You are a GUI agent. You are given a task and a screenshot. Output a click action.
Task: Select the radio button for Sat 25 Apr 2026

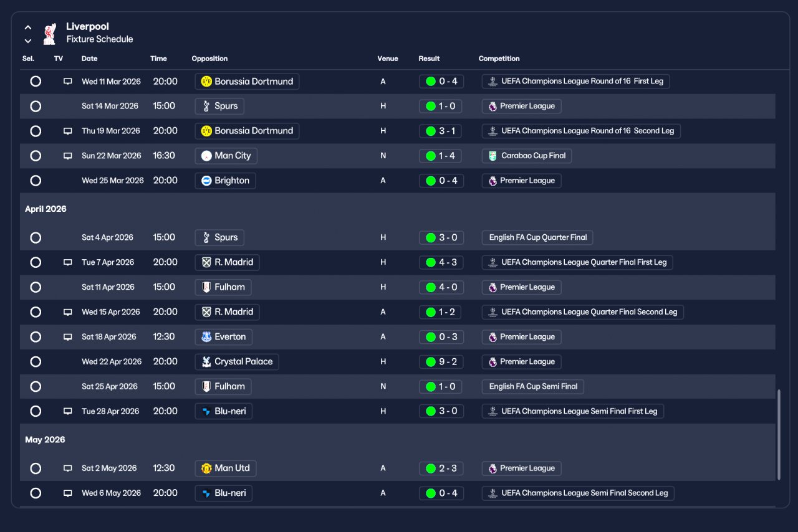(36, 387)
